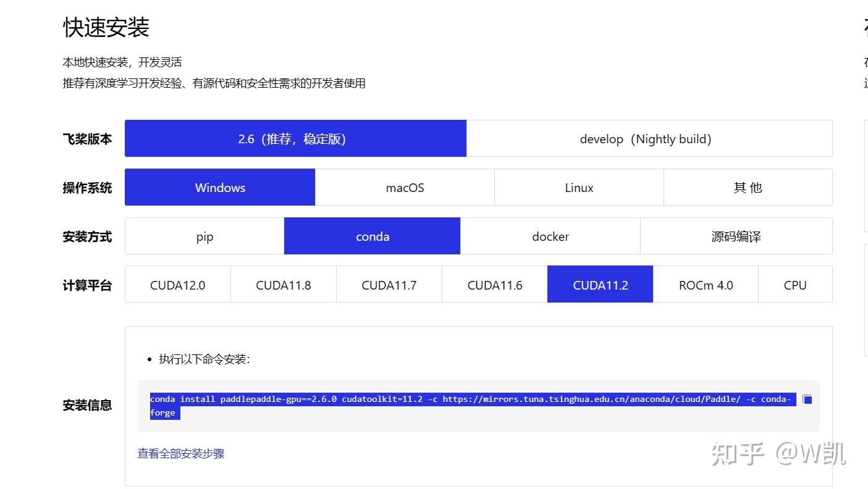Select 其他 operating system option
The height and width of the screenshot is (489, 868).
tap(748, 187)
